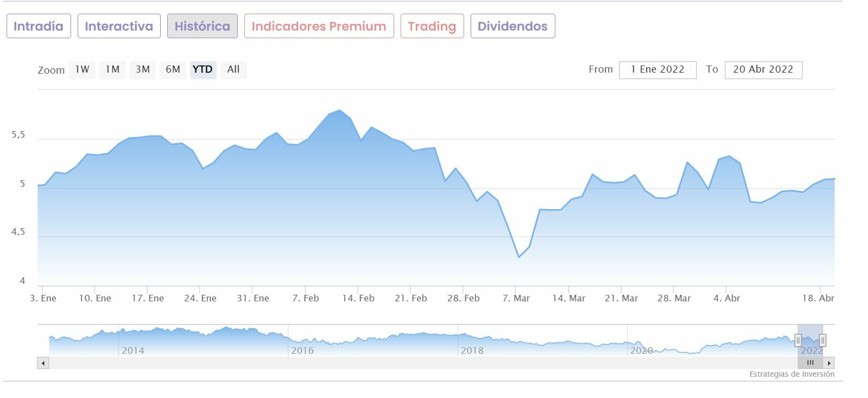Click the navigator scroll right arrow
Viewport: 868px width, 398px height.
click(829, 363)
